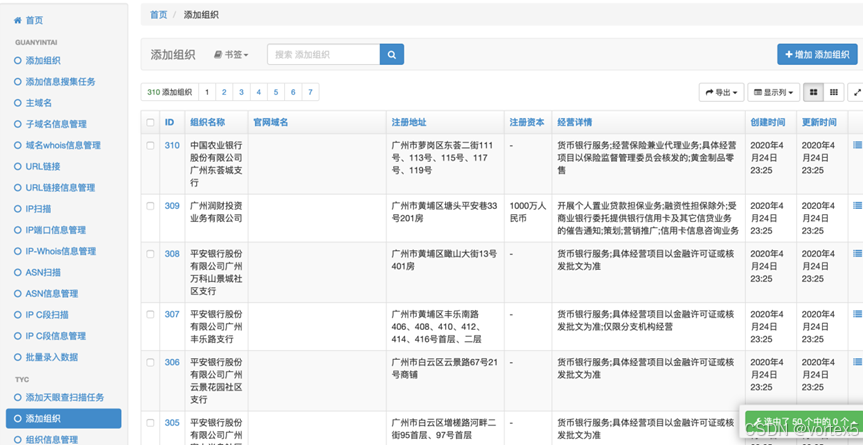Sort by ID column header
Viewport: 863px width, 445px height.
tap(170, 122)
